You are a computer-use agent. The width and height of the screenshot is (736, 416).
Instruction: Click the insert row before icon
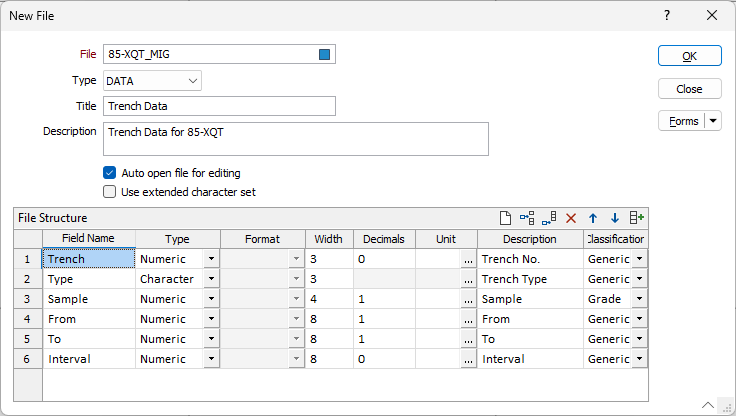click(x=527, y=218)
